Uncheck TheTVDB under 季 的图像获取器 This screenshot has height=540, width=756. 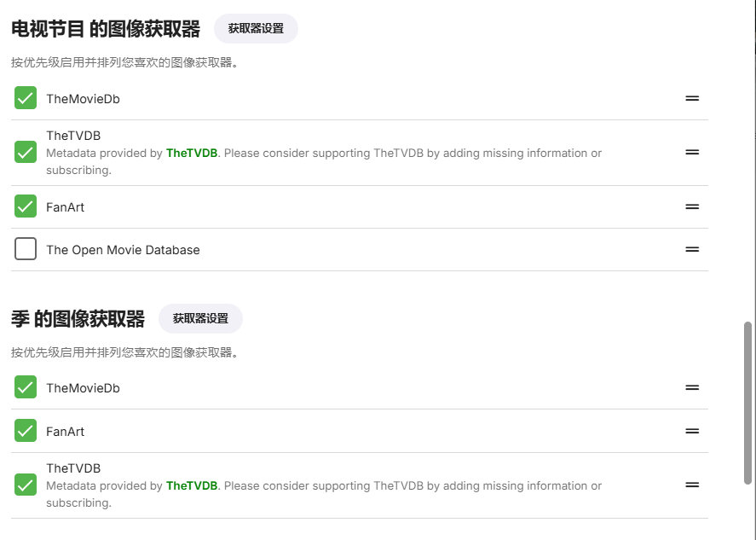(x=26, y=485)
